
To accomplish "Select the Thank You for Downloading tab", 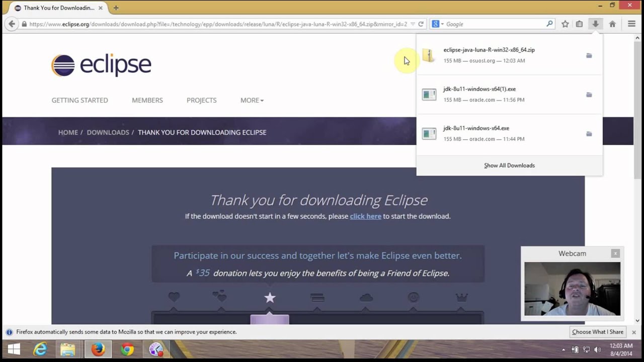I will click(58, 8).
